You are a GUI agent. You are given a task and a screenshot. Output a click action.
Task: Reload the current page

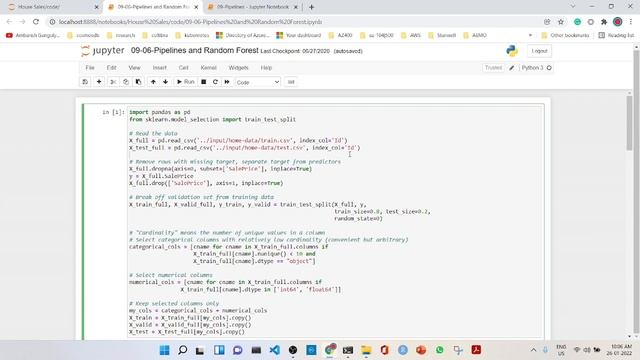(x=36, y=22)
